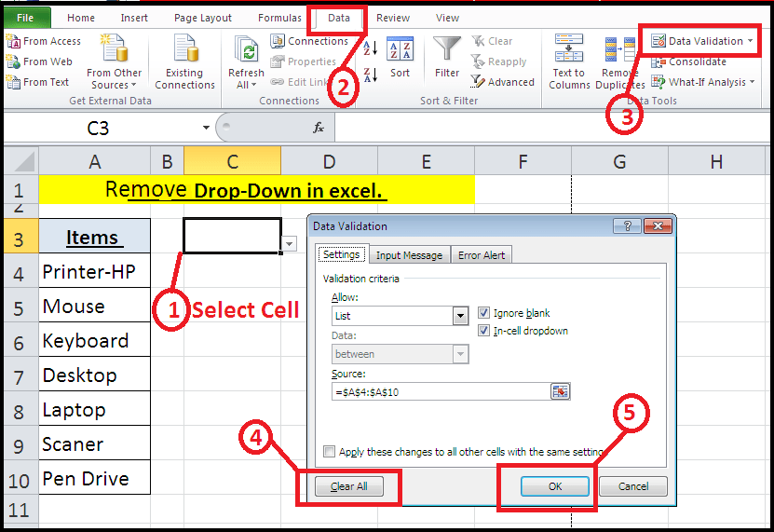Select the Keyboard cell
Screen dimensions: 774x532
pyautogui.click(x=95, y=340)
